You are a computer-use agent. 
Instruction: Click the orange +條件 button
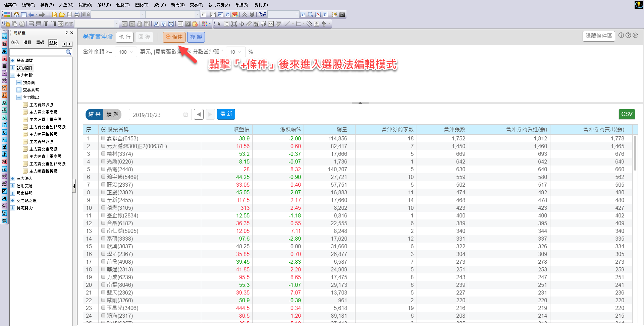[174, 37]
